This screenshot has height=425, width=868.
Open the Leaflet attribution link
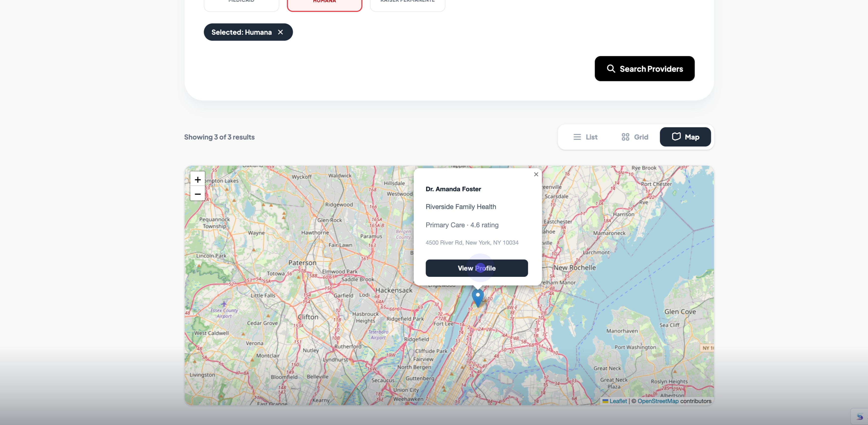[618, 401]
